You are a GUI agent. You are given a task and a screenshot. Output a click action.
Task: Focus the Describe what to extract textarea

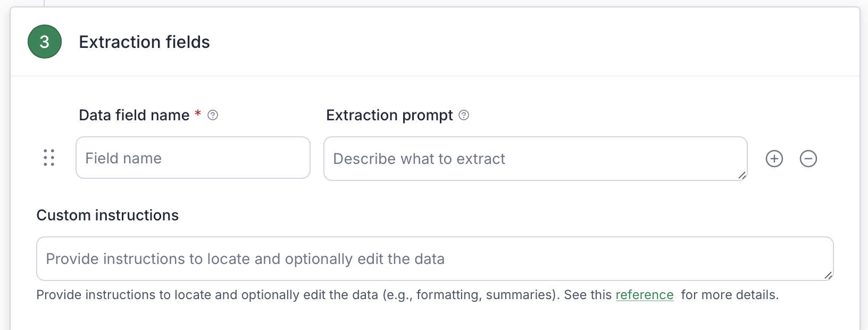[x=536, y=159]
